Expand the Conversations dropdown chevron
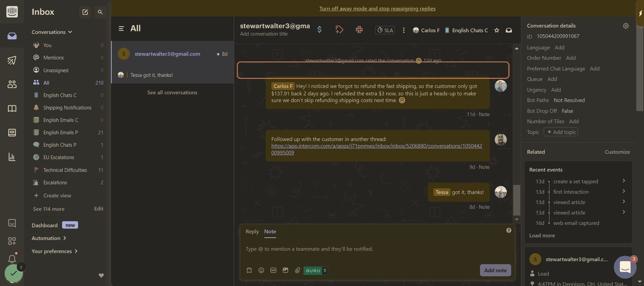644x286 pixels. pos(70,32)
